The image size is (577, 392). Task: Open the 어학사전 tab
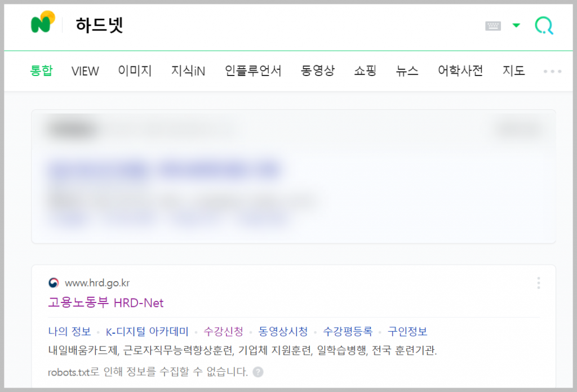(x=460, y=70)
